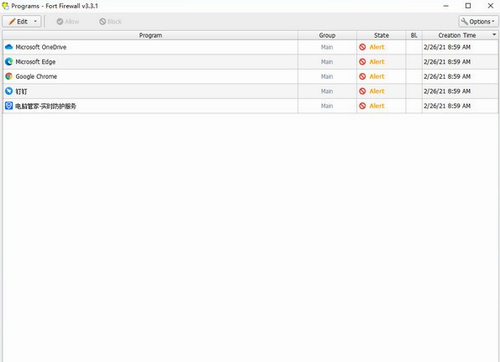Open the Options dropdown
The width and height of the screenshot is (500, 362).
click(478, 22)
